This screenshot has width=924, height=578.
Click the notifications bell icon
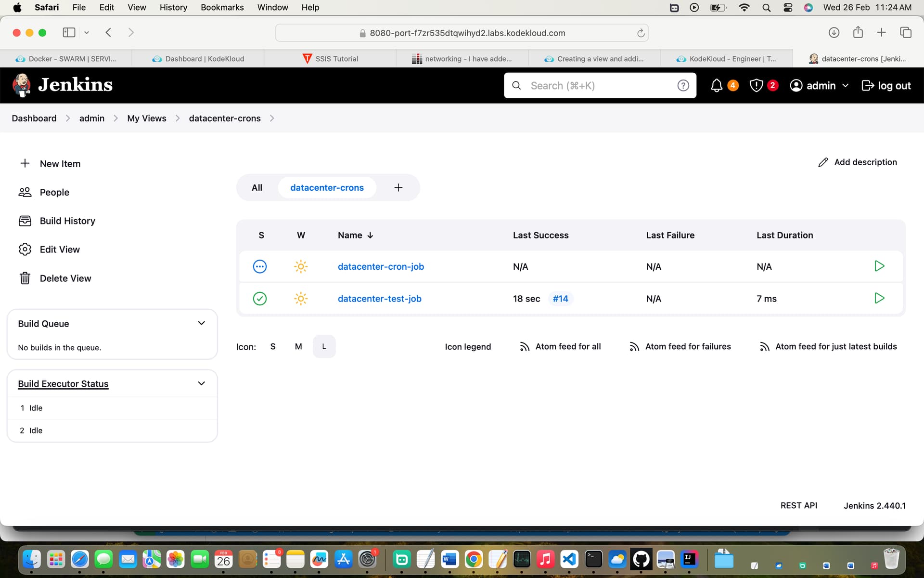pos(716,86)
